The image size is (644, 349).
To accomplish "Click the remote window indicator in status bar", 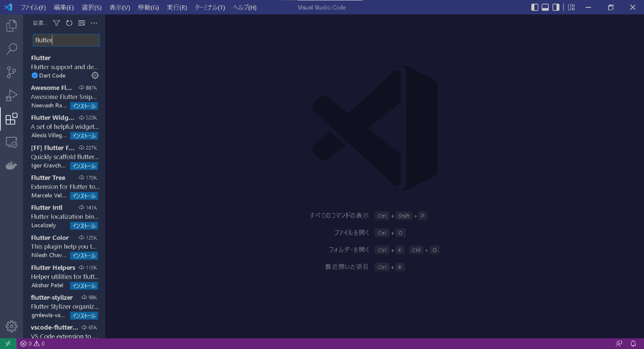I will point(8,343).
